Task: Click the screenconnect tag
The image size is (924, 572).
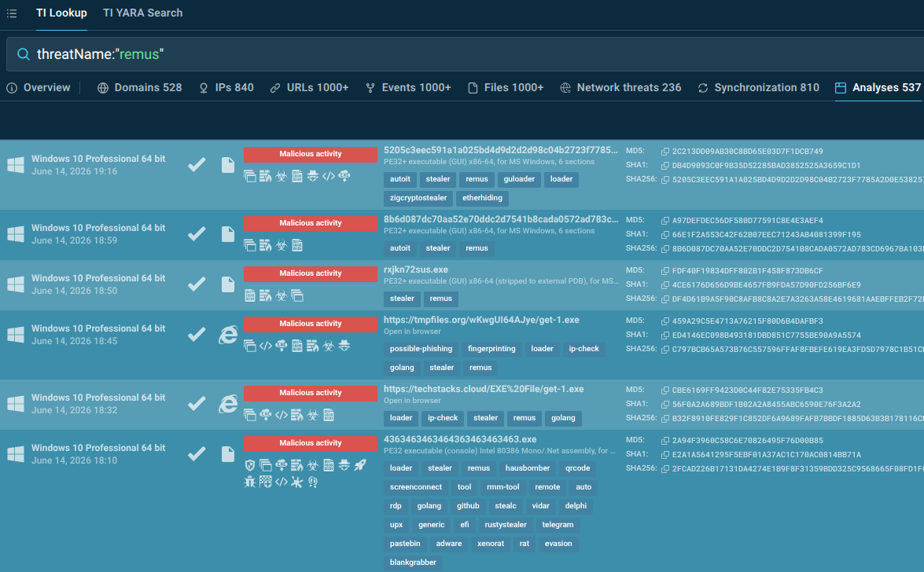Action: point(415,487)
